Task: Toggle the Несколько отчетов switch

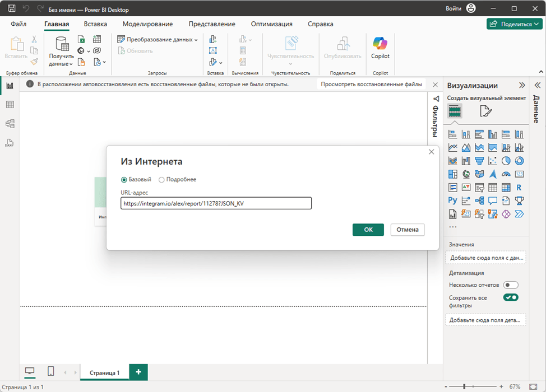Action: point(511,285)
